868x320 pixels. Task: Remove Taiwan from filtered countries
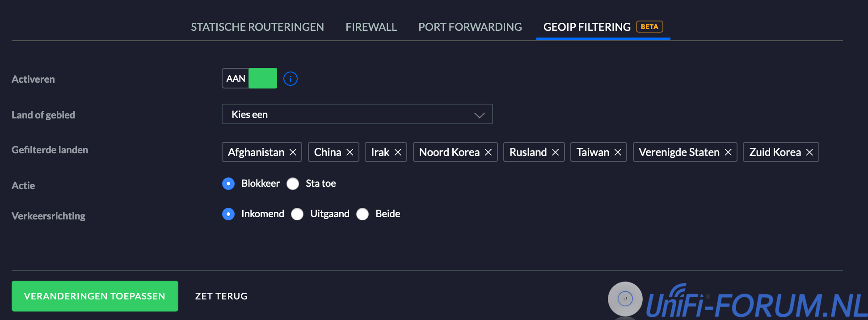(x=618, y=152)
